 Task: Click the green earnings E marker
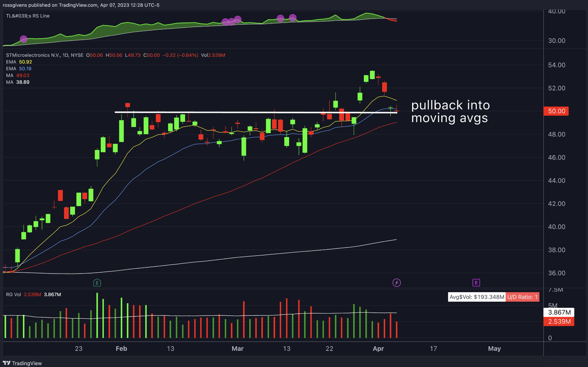[x=97, y=283]
